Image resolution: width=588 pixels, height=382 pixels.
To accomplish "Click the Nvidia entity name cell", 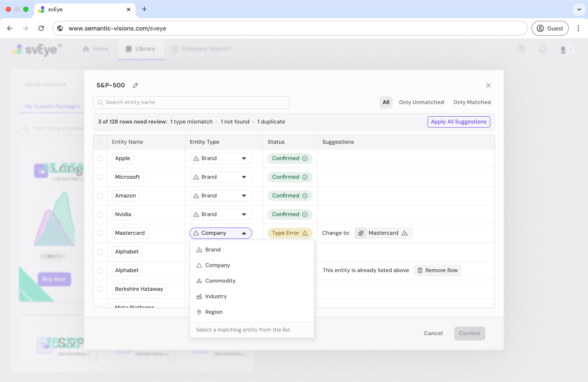I will coord(123,214).
